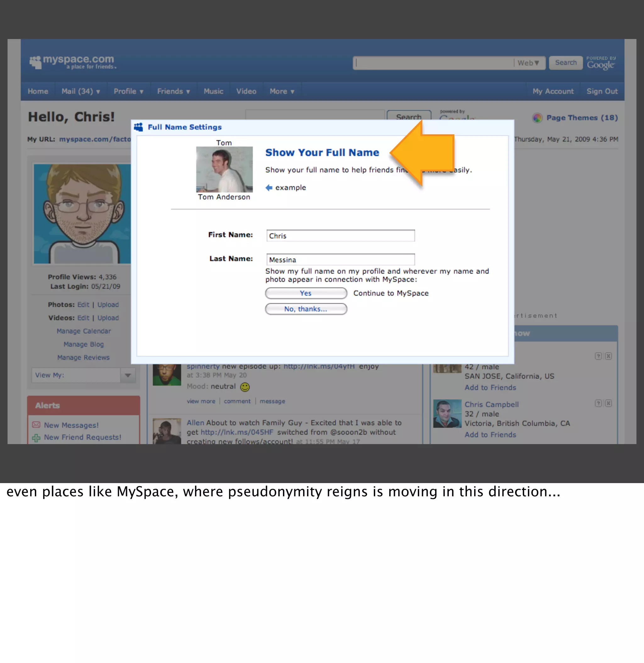The height and width of the screenshot is (663, 644).
Task: Click into the First Name field
Action: [341, 236]
